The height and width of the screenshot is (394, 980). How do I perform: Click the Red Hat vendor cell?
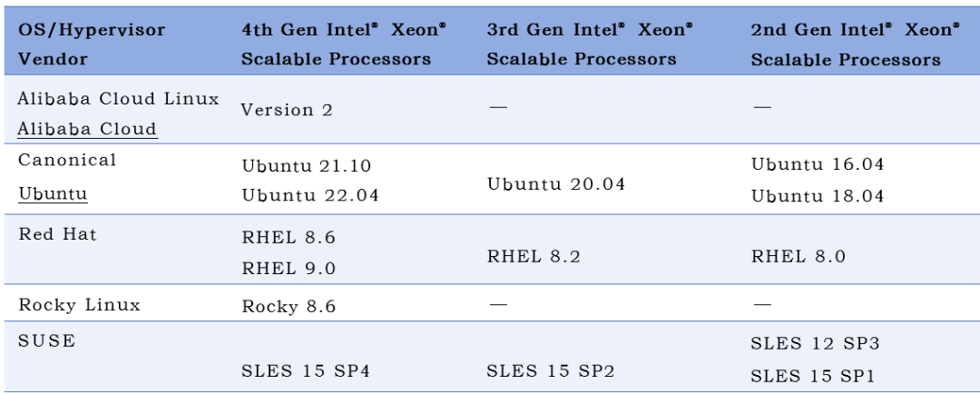(x=57, y=234)
